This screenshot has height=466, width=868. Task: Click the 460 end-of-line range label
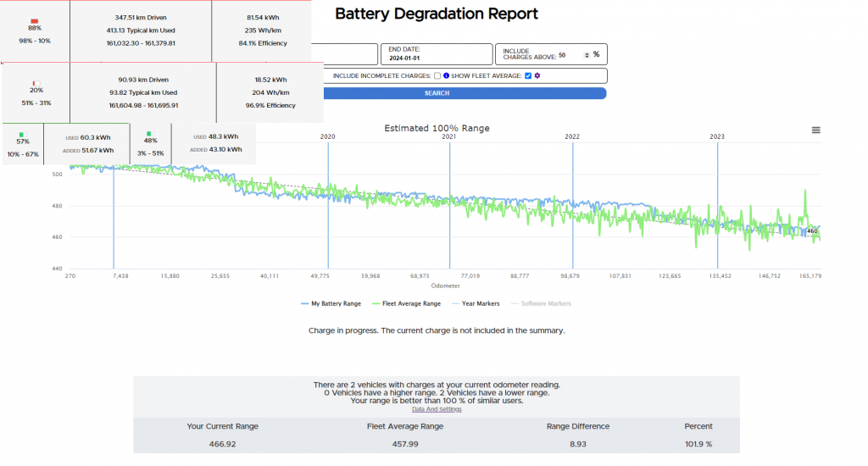[x=811, y=230]
